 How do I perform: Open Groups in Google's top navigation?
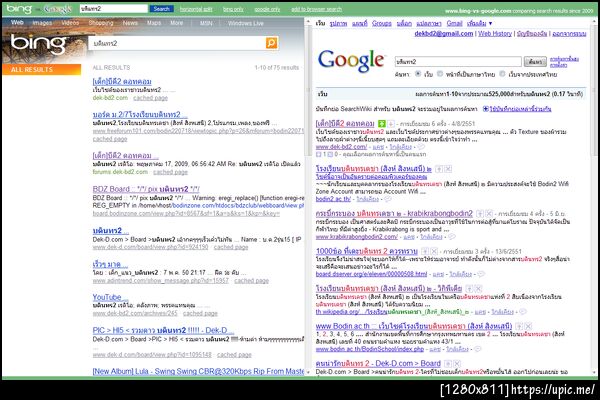(382, 23)
